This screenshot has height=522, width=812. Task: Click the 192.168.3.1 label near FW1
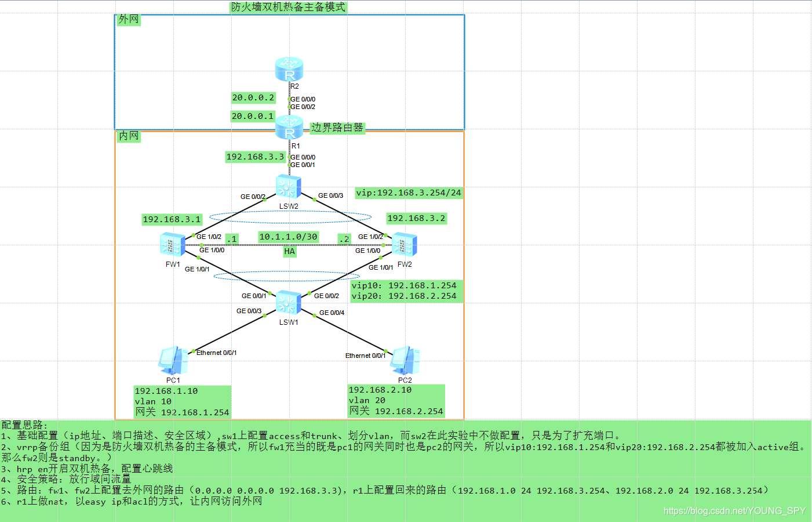pos(172,219)
